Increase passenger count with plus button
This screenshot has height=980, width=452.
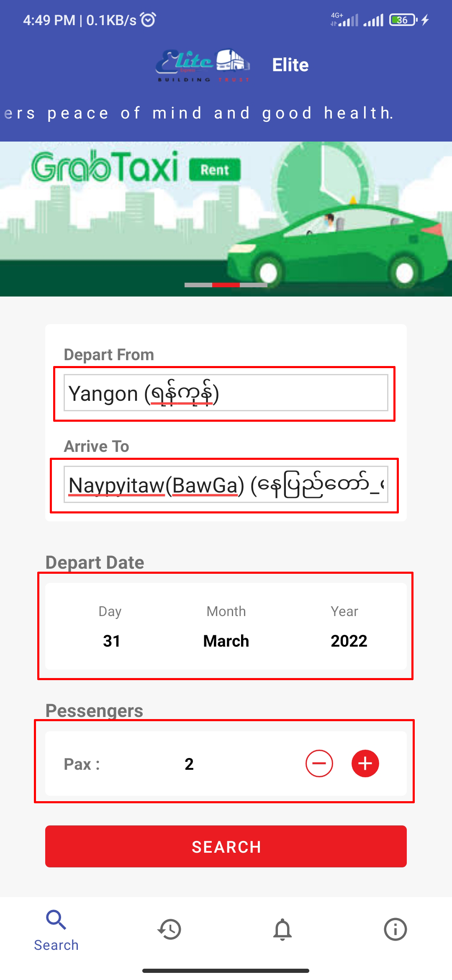365,763
